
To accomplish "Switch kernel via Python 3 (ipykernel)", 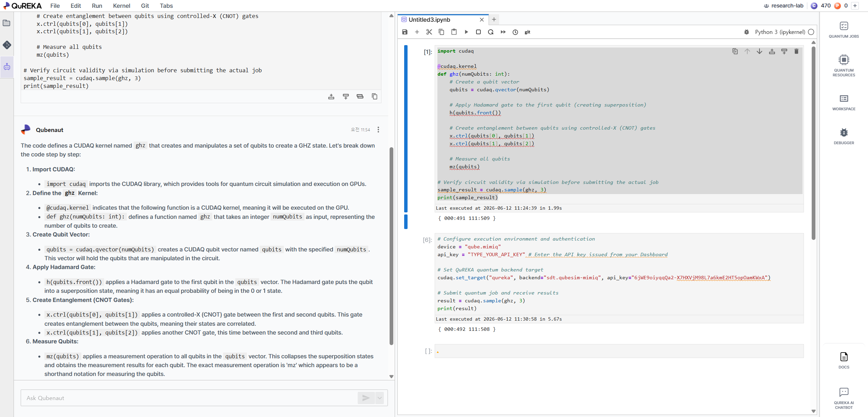I will pyautogui.click(x=780, y=32).
